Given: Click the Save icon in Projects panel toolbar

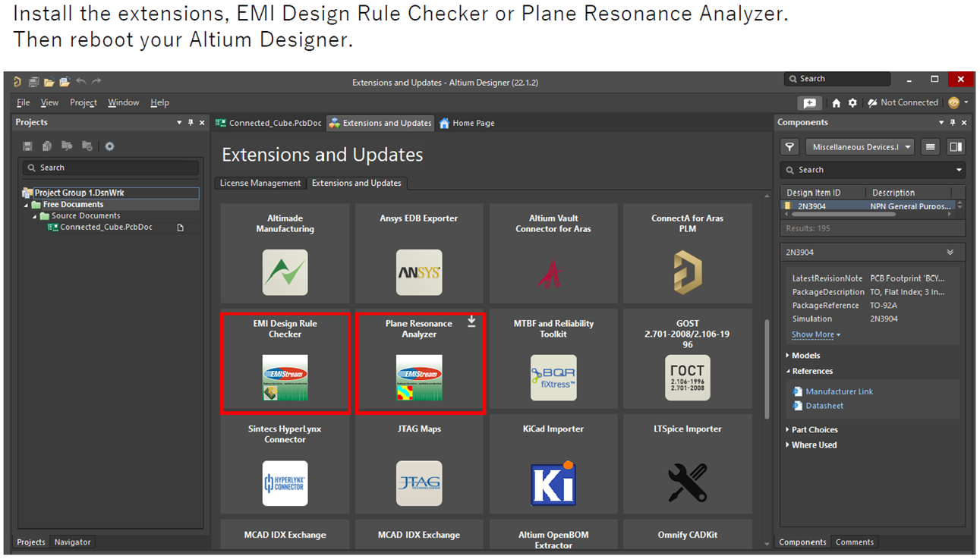Looking at the screenshot, I should (27, 146).
